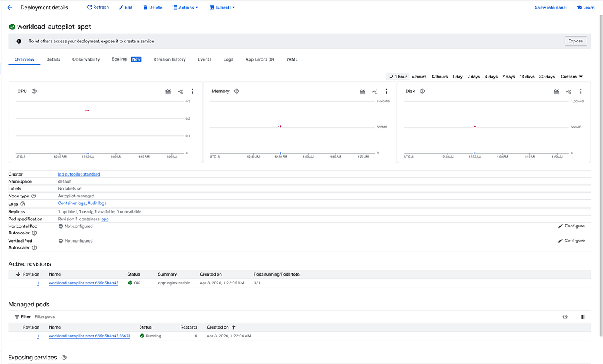Viewport: 603px width, 364px height.
Task: Open the Audit logs link
Action: tap(97, 203)
